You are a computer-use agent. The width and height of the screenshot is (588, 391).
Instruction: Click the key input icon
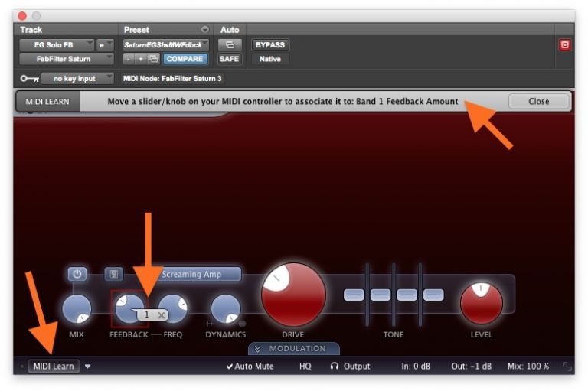click(x=30, y=78)
